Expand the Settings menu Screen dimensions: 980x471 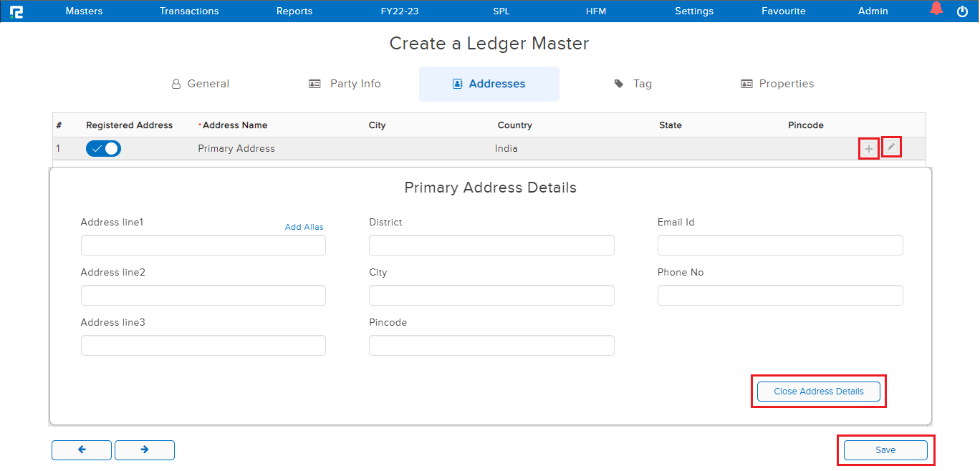click(694, 11)
